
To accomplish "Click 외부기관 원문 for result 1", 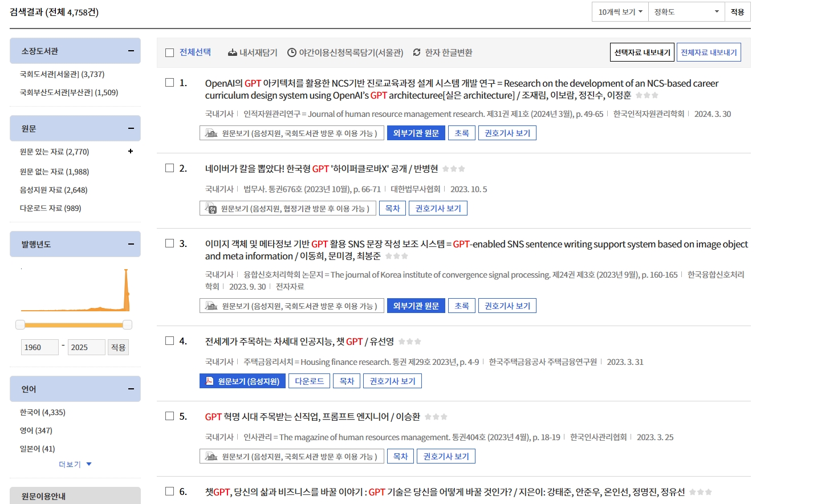I will (416, 133).
